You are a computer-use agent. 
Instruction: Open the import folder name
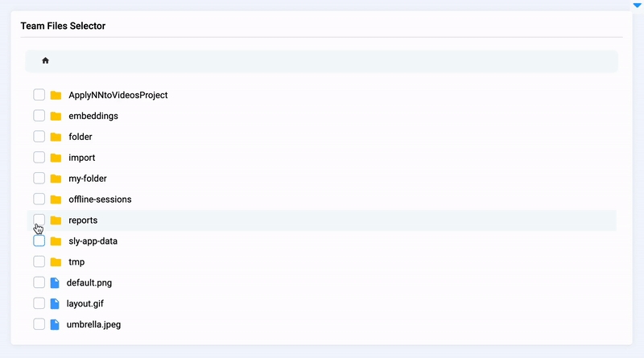pos(82,158)
